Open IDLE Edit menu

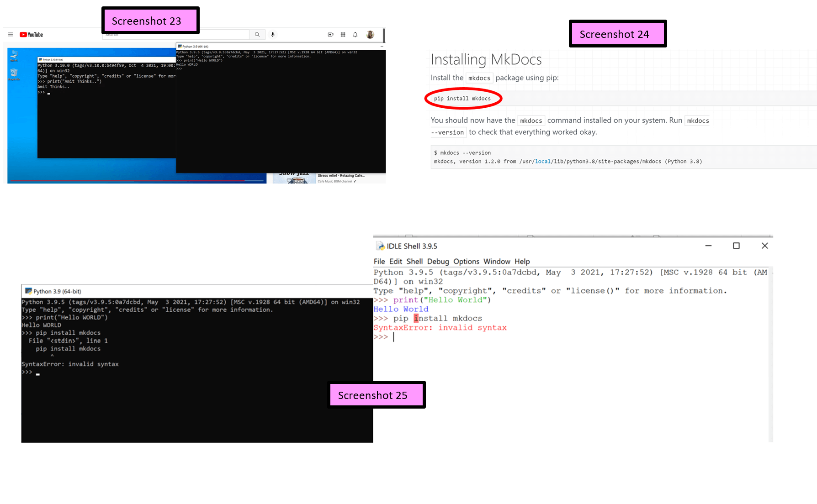pos(396,262)
